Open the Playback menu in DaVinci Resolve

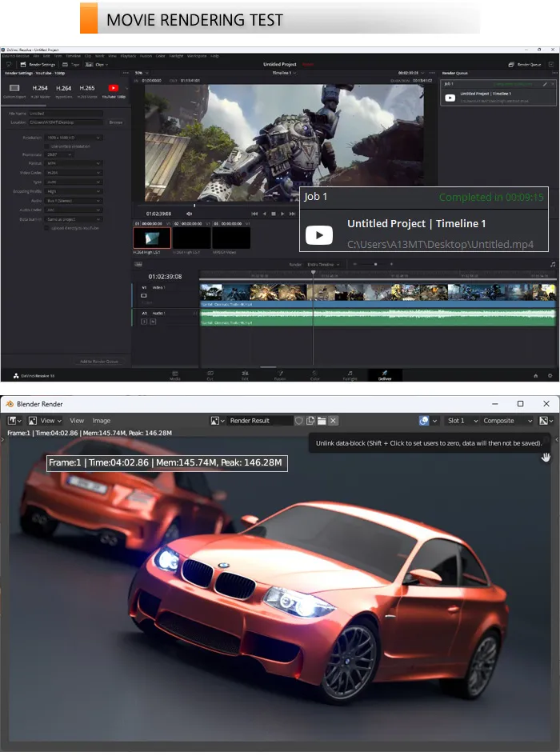coord(128,56)
